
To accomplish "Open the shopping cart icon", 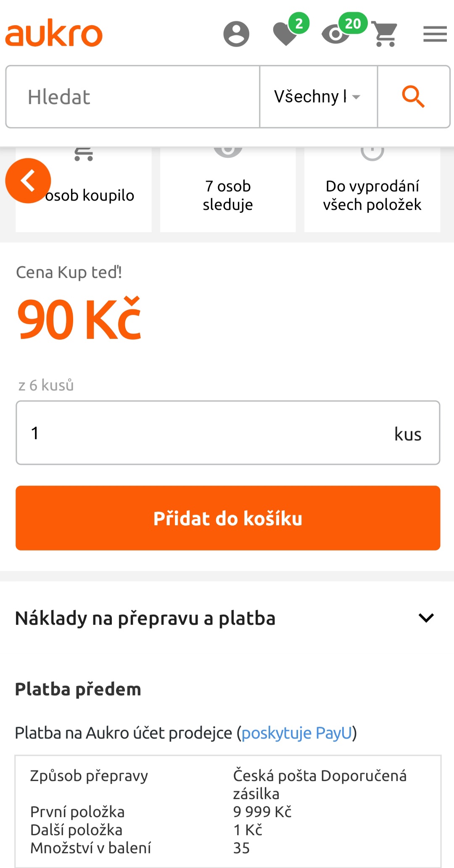I will point(385,34).
